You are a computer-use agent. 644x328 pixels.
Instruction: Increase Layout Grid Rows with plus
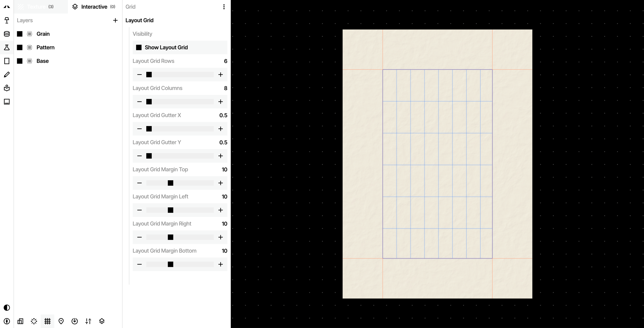220,75
